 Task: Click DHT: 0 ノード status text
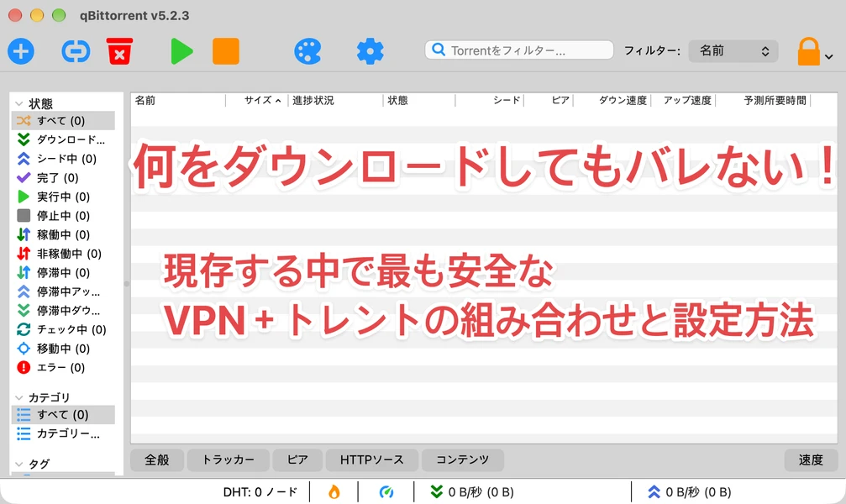[260, 492]
